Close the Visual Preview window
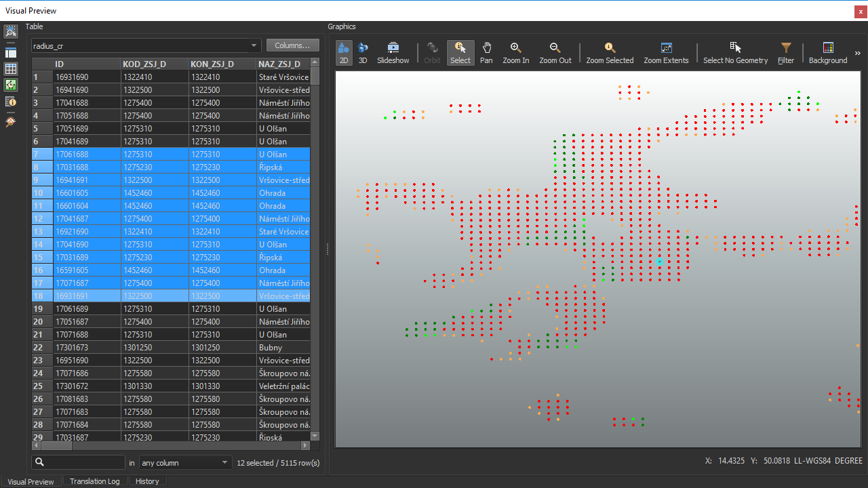The image size is (868, 488). pyautogui.click(x=861, y=12)
